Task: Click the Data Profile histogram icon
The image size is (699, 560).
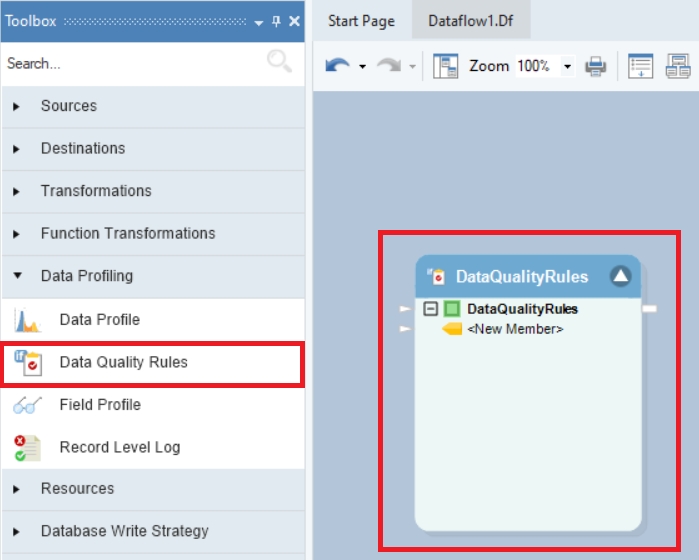Action: click(x=27, y=320)
